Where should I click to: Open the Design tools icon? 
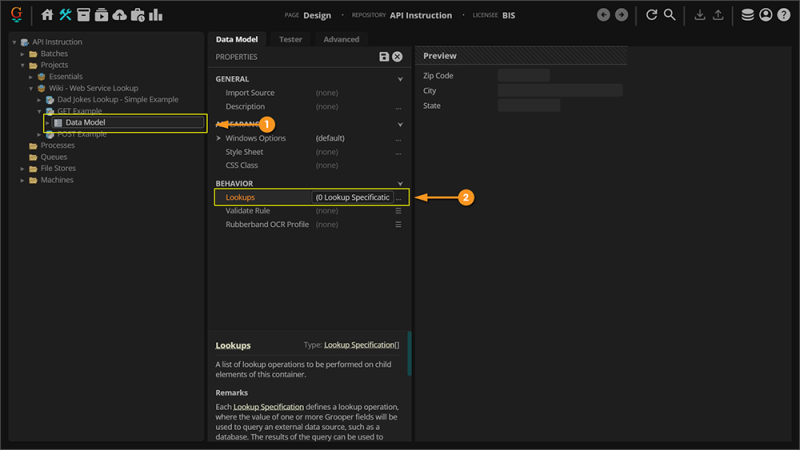pyautogui.click(x=65, y=15)
